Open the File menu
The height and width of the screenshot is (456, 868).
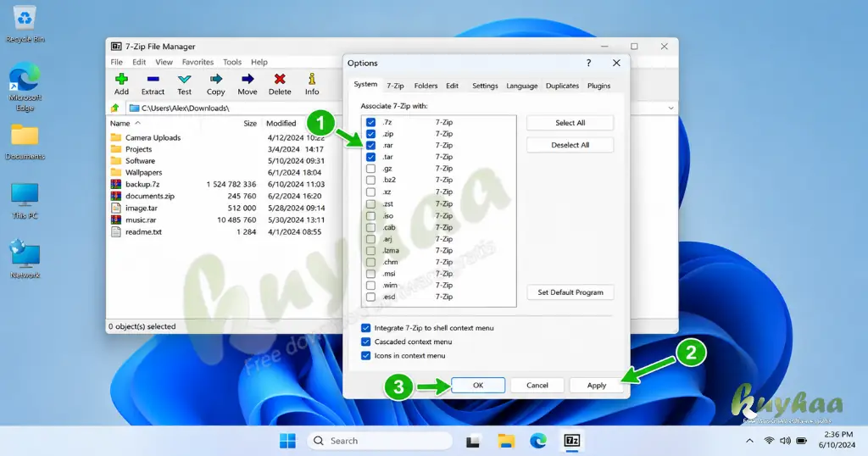[117, 62]
